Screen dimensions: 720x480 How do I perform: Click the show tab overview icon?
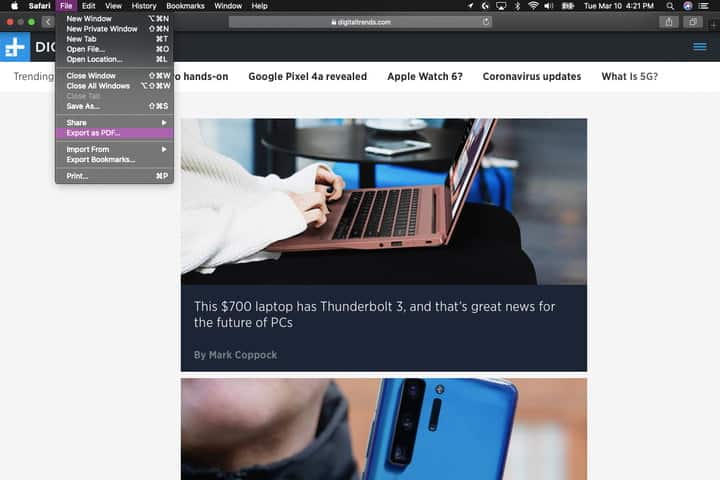coord(693,21)
